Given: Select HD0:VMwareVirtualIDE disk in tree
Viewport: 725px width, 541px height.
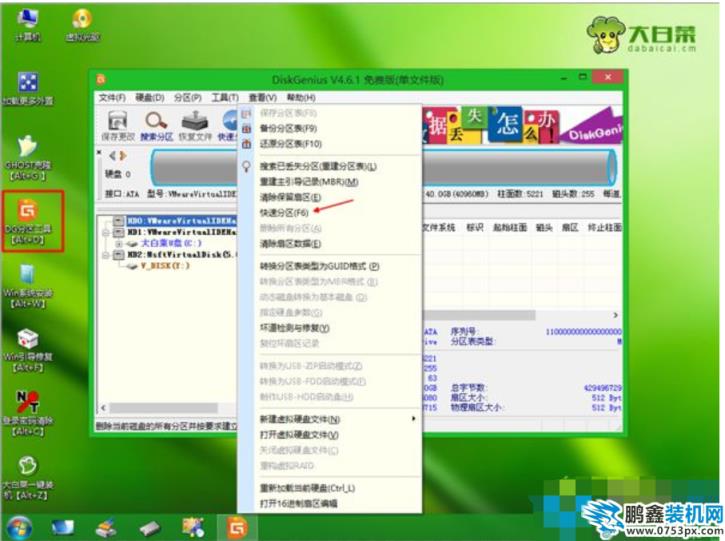Looking at the screenshot, I should coord(182,221).
